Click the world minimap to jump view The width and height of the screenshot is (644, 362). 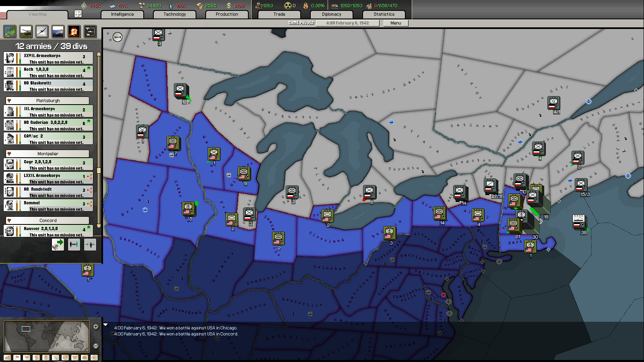(x=47, y=336)
